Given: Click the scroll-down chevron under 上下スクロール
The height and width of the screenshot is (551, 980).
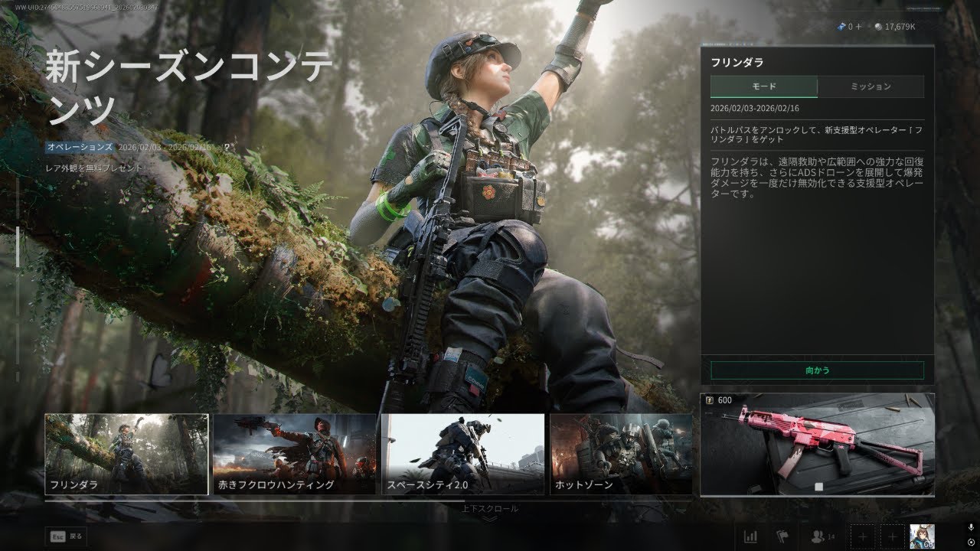Looking at the screenshot, I should click(490, 519).
